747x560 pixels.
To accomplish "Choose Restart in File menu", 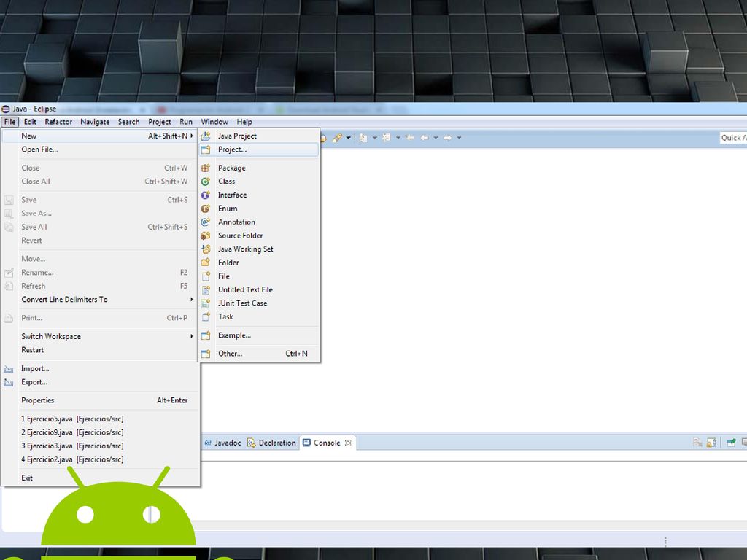I will click(99, 350).
